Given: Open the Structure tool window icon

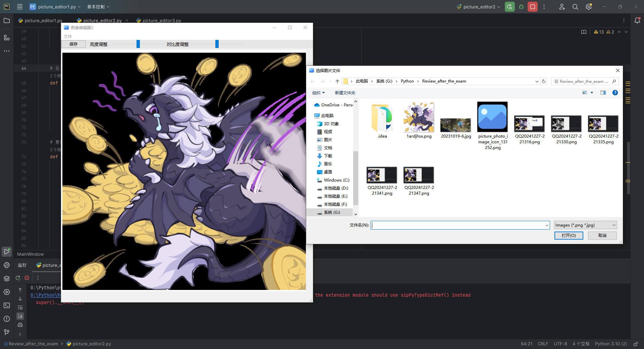Looking at the screenshot, I should point(7,38).
